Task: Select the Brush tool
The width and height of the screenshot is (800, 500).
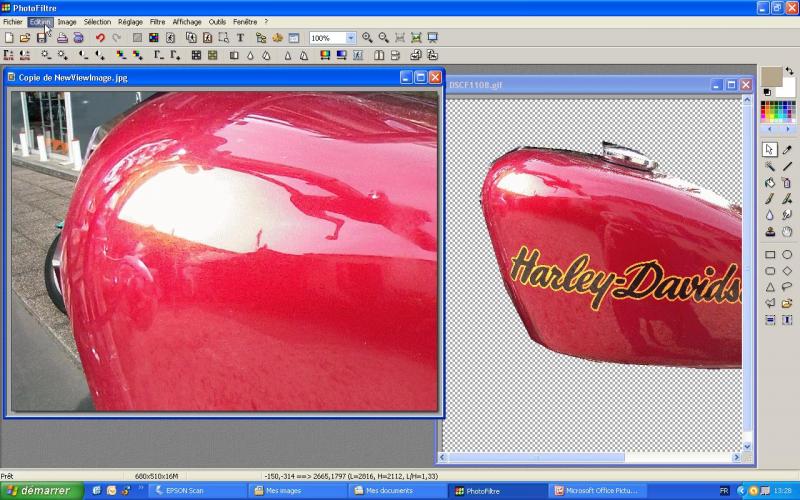Action: click(x=770, y=199)
